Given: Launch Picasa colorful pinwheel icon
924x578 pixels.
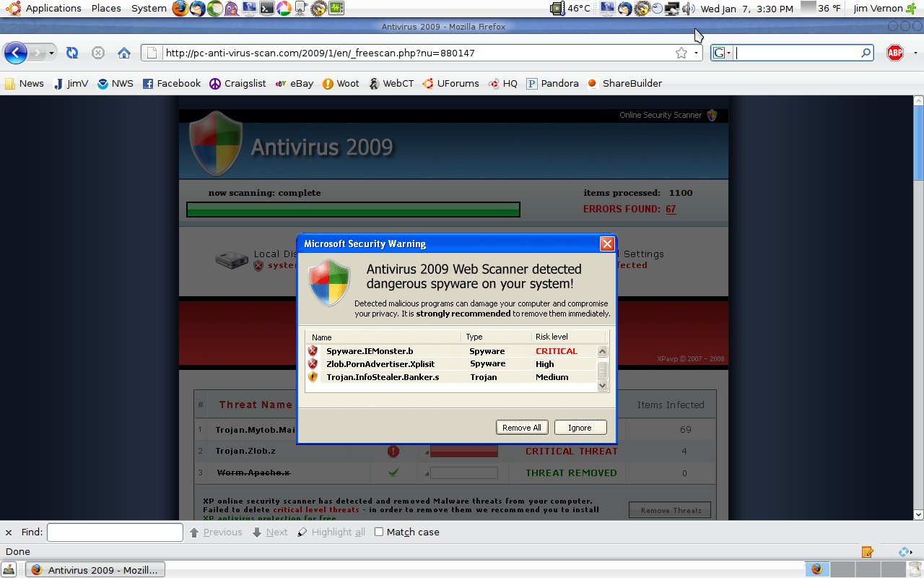Looking at the screenshot, I should [284, 9].
